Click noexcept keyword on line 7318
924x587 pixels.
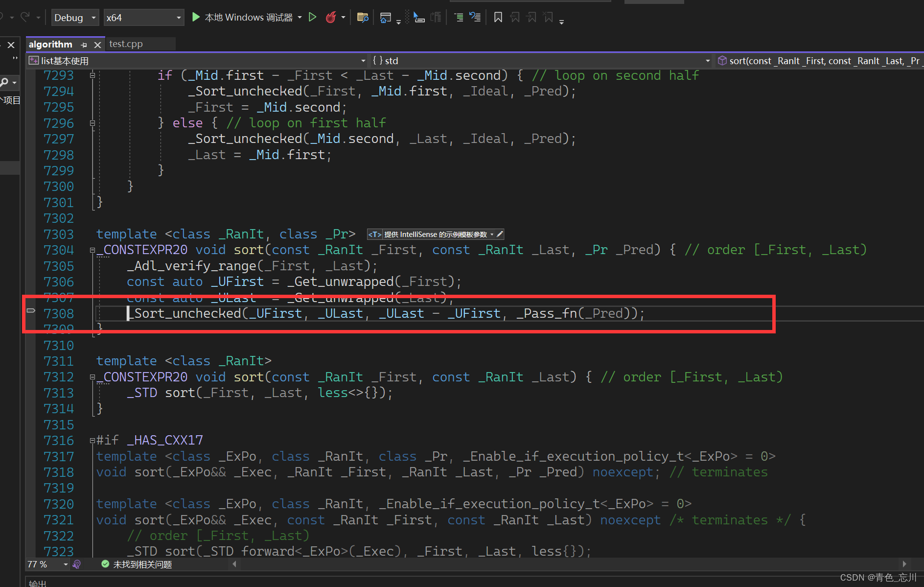623,472
